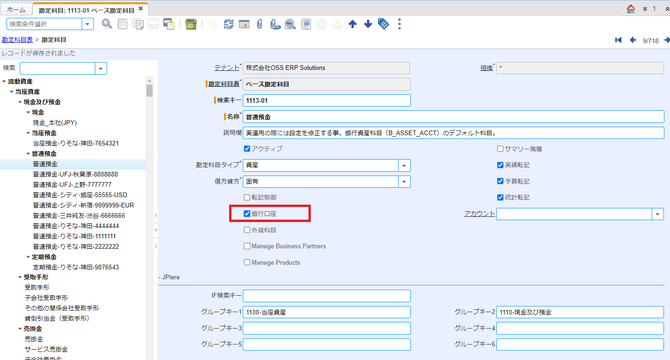This screenshot has height=360, width=670.
Task: Collapse the 定期預金 tree node
Action: [x=28, y=257]
